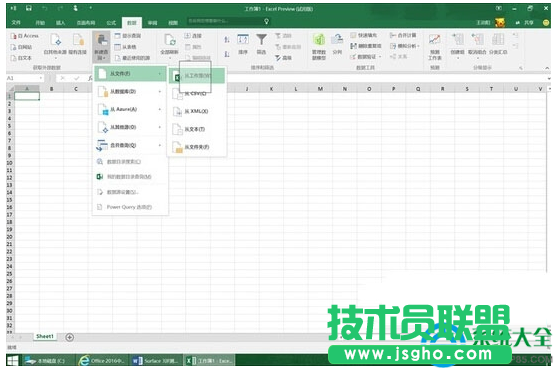Switch to Internet Explorer Office 2016 taskbar item
The width and height of the screenshot is (555, 370).
click(x=102, y=361)
